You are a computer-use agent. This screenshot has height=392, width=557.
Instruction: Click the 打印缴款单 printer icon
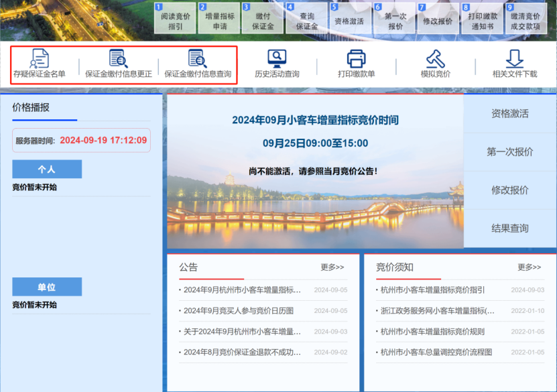click(356, 59)
